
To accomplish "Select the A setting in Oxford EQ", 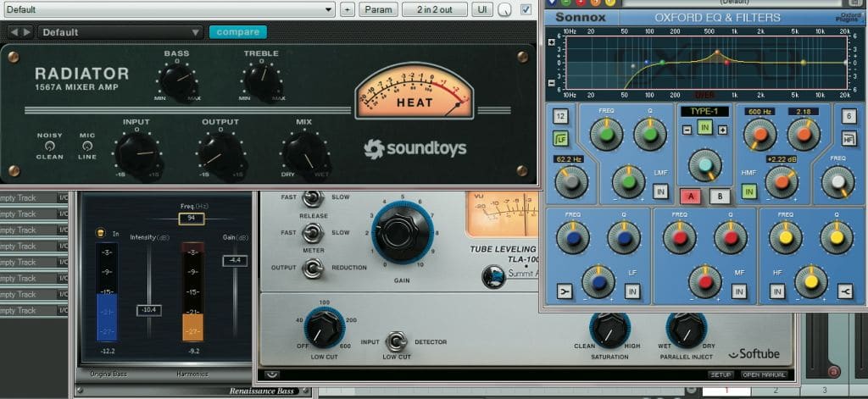I will click(691, 197).
